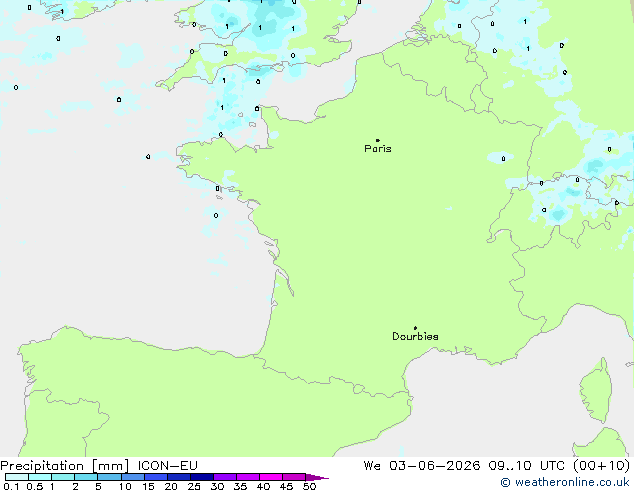The image size is (634, 490).
Task: Pick the legend color between 0.5 and 1
Action: (40, 477)
